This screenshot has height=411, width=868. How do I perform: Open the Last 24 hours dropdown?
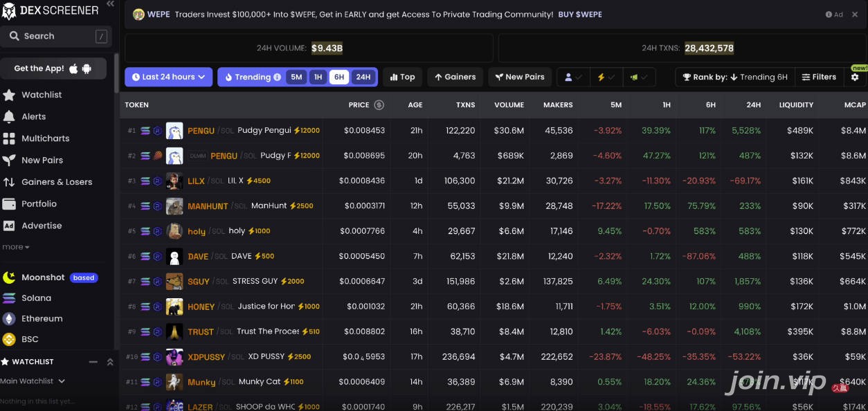click(x=168, y=77)
